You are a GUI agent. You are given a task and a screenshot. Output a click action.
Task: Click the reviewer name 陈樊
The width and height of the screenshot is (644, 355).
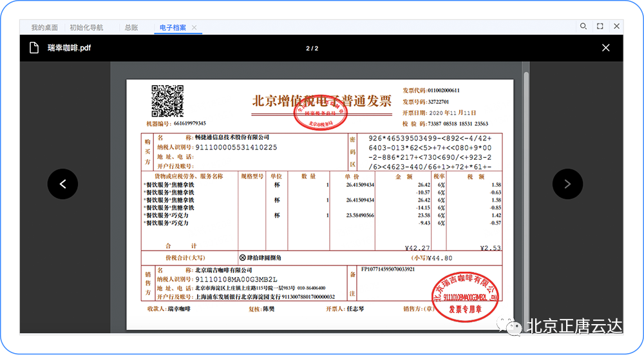[269, 309]
